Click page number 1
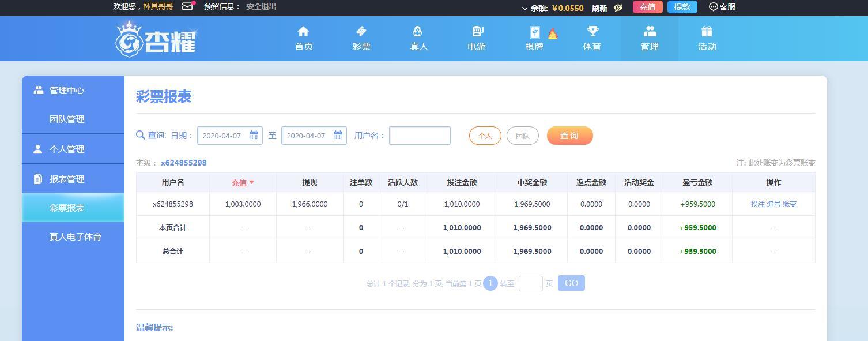The width and height of the screenshot is (868, 341). tap(490, 283)
